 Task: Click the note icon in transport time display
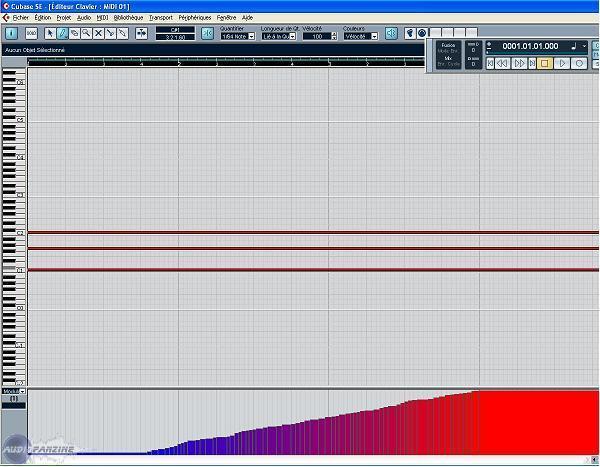[x=574, y=46]
